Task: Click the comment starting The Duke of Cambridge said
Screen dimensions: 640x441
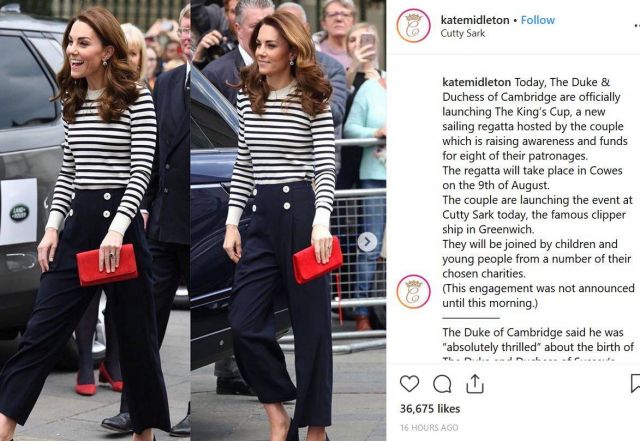Action: [x=538, y=343]
